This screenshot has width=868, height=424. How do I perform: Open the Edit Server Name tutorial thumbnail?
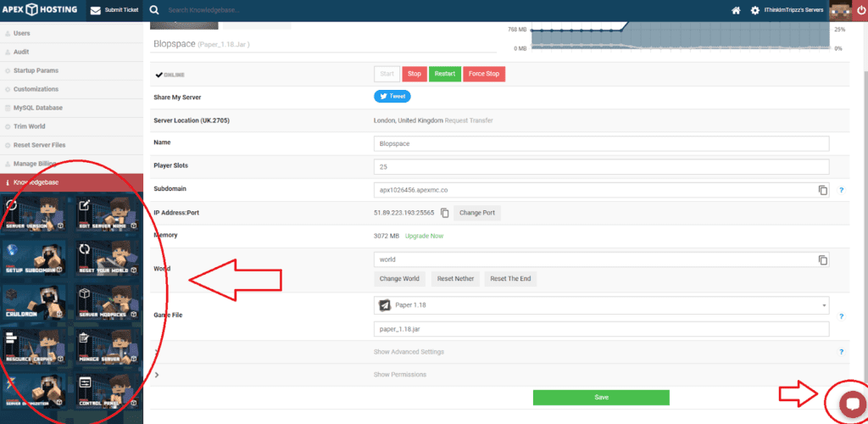(108, 215)
